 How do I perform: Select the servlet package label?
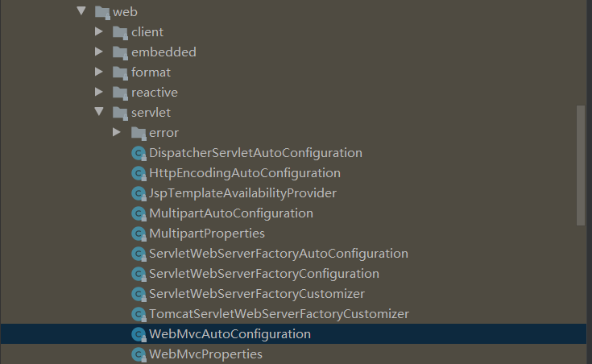point(151,113)
